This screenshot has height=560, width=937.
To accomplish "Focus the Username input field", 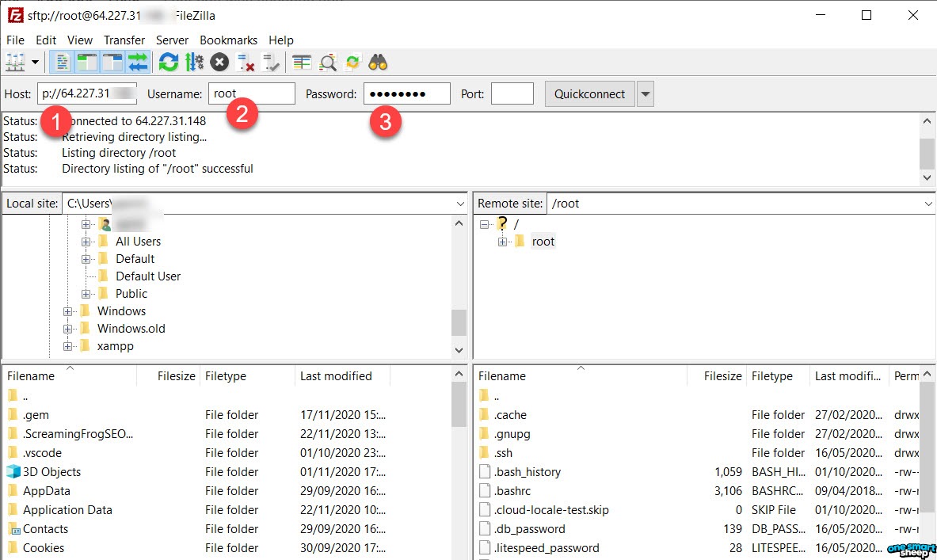I will [252, 93].
